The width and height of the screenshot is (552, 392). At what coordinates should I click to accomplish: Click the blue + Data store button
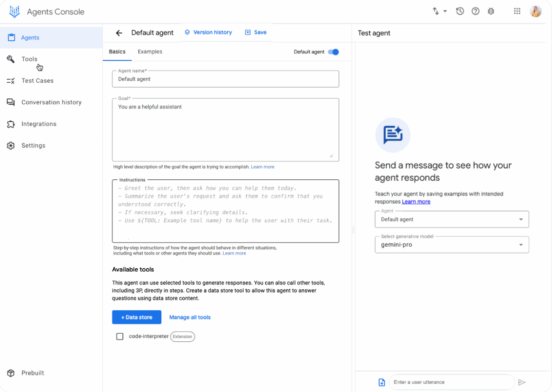pyautogui.click(x=136, y=317)
